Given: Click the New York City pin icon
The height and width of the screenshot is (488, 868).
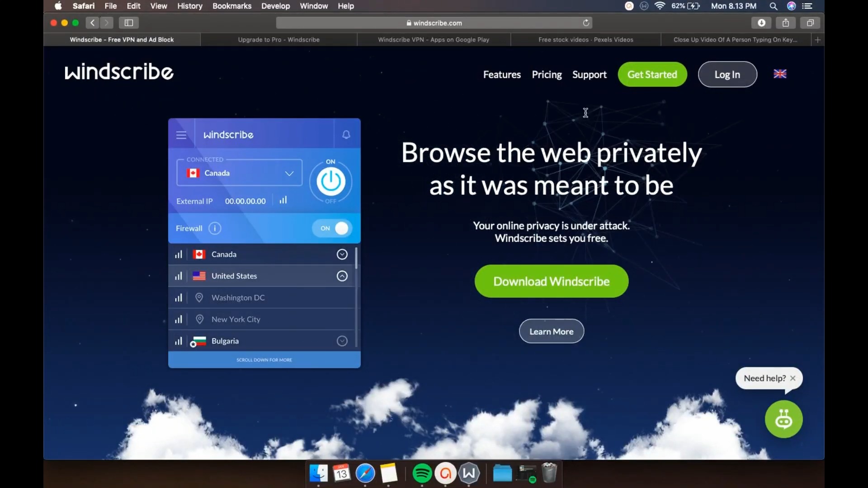Looking at the screenshot, I should point(199,319).
